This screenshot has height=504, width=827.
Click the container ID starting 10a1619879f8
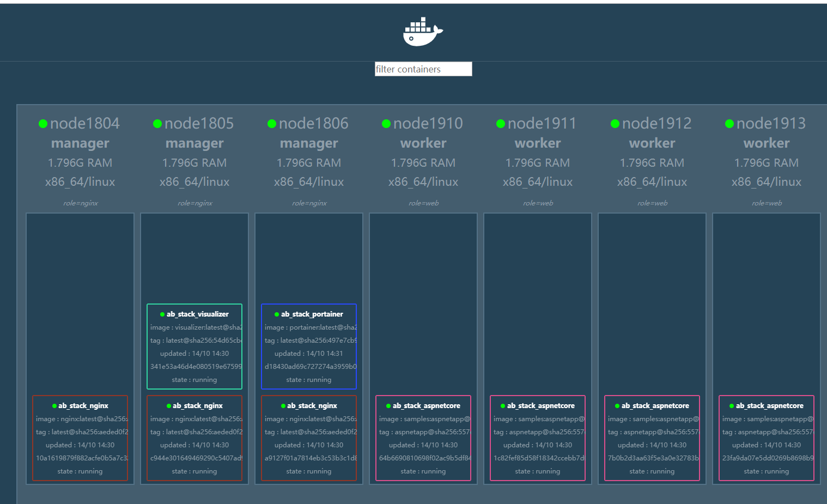pyautogui.click(x=81, y=458)
